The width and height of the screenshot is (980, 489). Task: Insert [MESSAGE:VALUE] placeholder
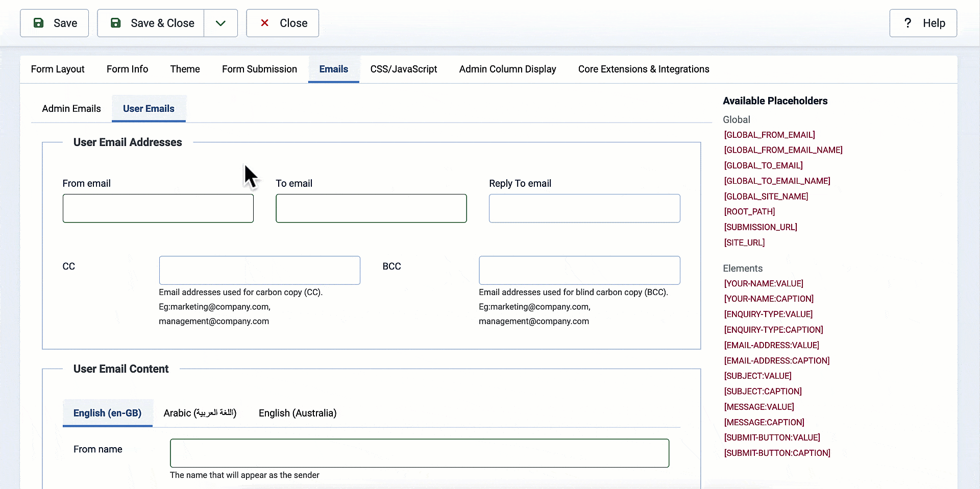759,407
